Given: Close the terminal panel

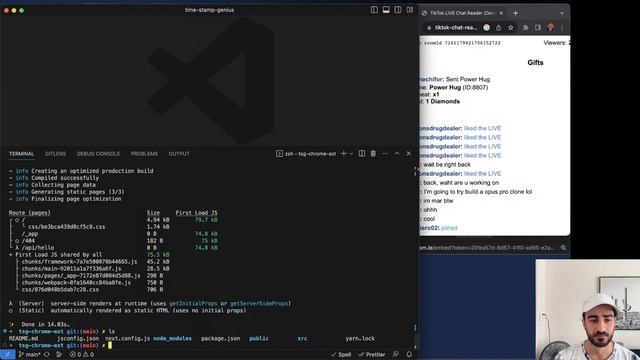Looking at the screenshot, I should pyautogui.click(x=409, y=153).
